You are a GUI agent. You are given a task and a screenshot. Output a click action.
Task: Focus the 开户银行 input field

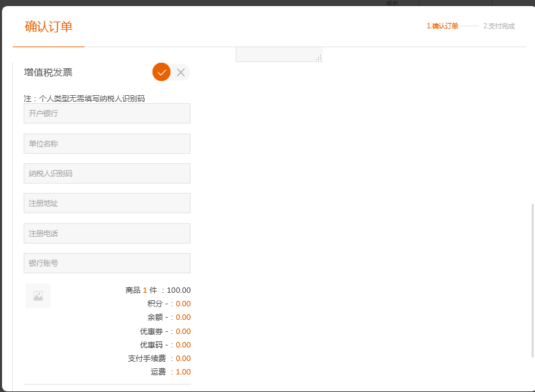(107, 113)
